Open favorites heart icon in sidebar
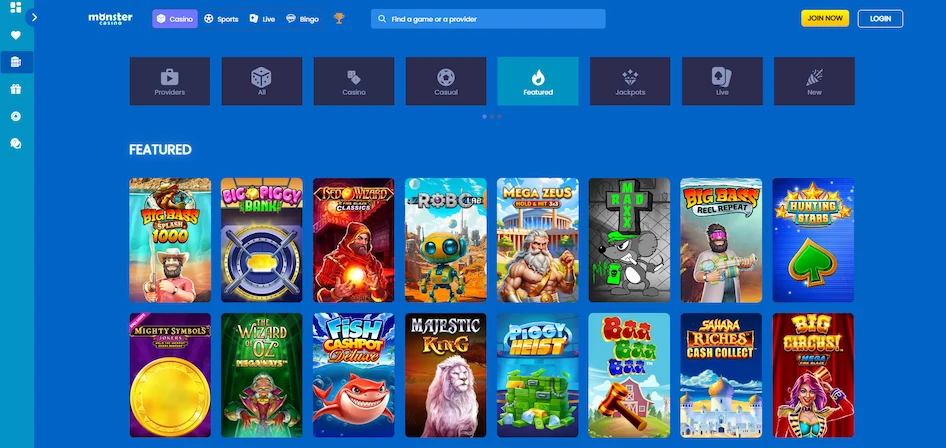 (16, 35)
